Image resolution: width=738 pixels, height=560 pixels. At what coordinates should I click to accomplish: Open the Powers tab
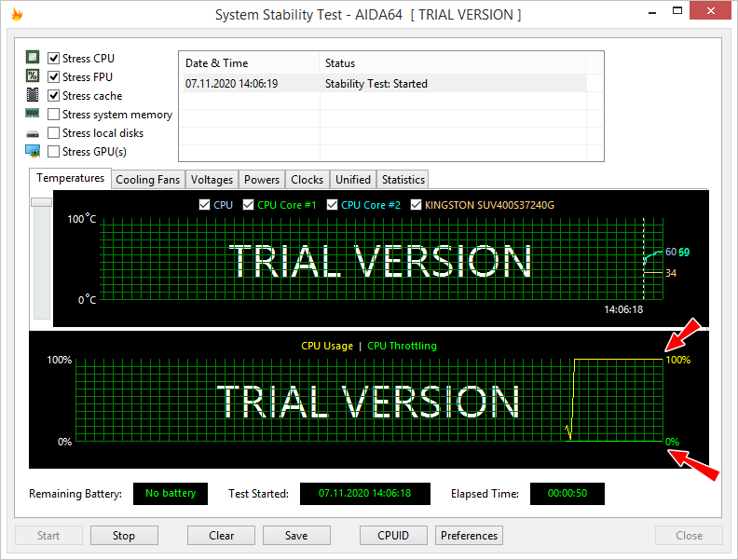(262, 180)
